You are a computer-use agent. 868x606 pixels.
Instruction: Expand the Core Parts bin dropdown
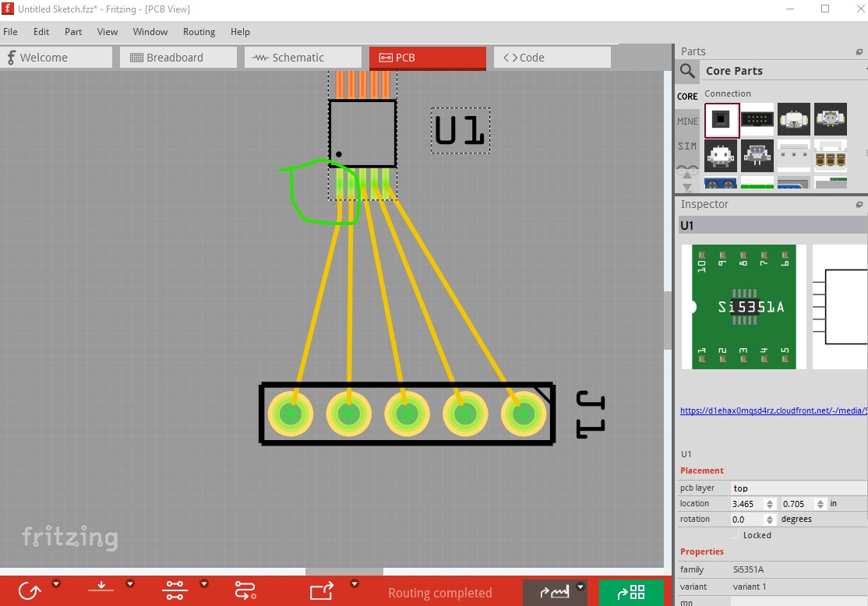click(865, 71)
